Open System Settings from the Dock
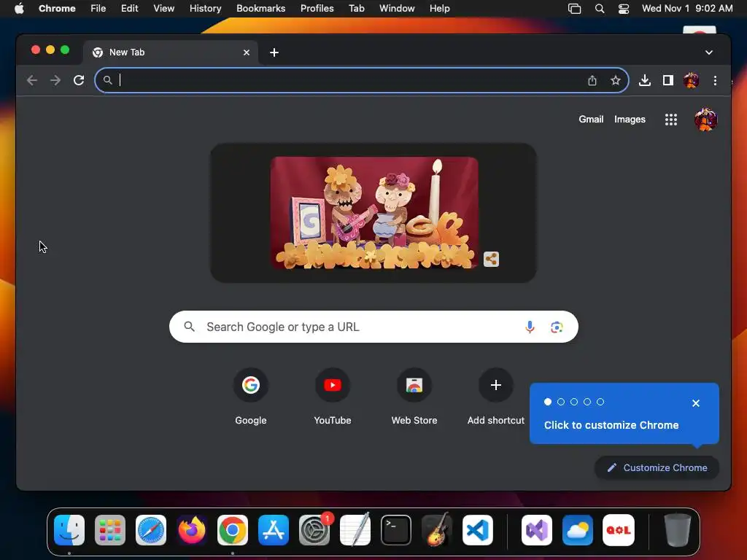 click(314, 530)
